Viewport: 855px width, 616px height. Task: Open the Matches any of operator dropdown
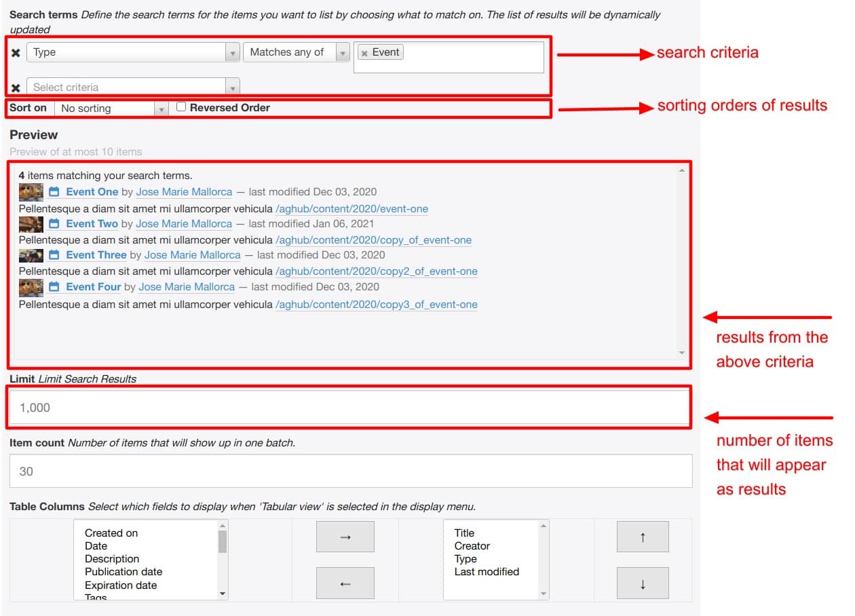coord(296,52)
